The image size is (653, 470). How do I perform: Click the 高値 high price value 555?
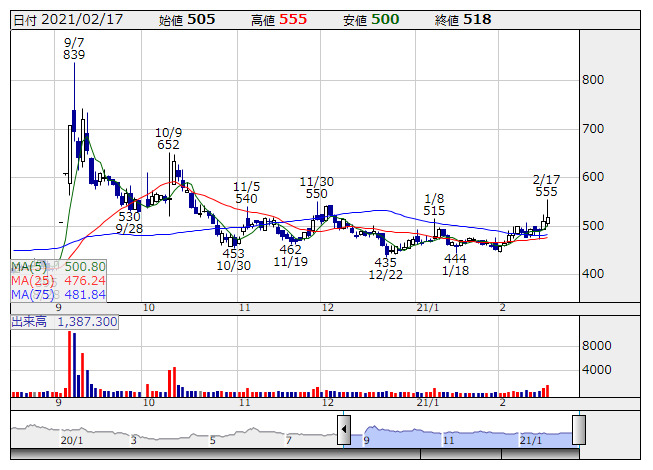pos(293,19)
